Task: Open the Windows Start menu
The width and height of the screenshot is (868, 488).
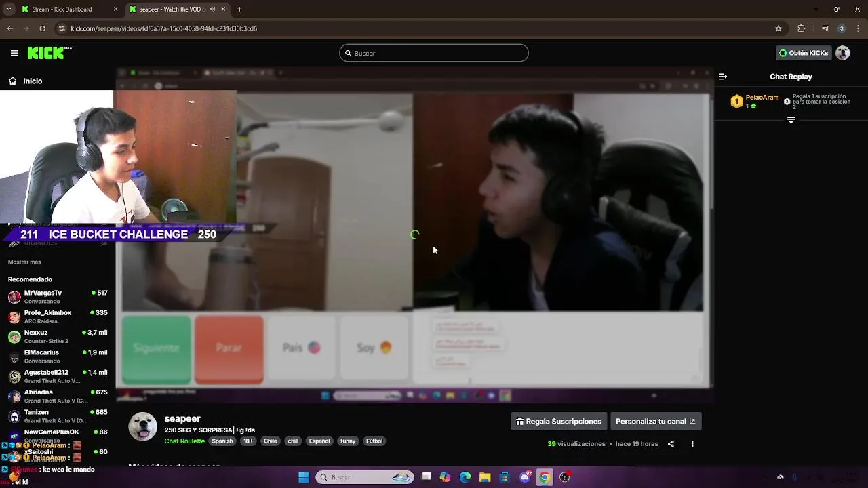Action: click(304, 477)
